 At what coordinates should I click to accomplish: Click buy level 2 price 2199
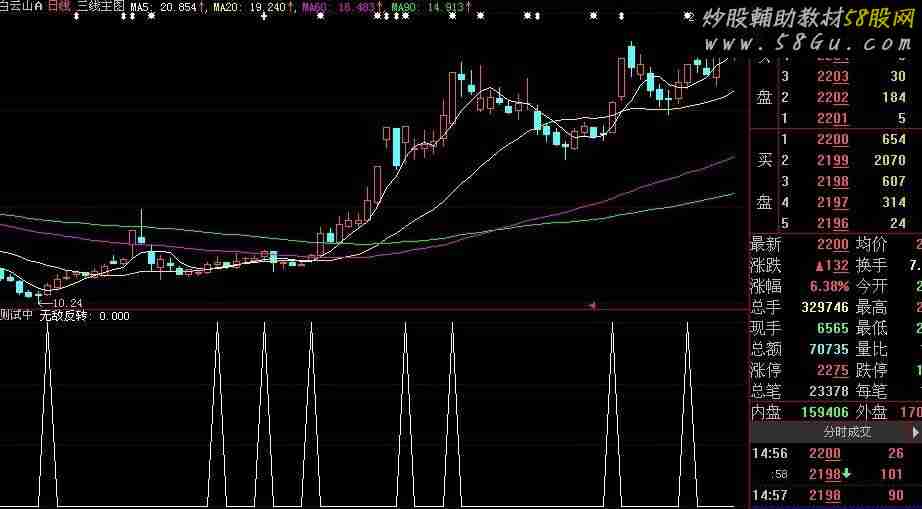[x=833, y=160]
